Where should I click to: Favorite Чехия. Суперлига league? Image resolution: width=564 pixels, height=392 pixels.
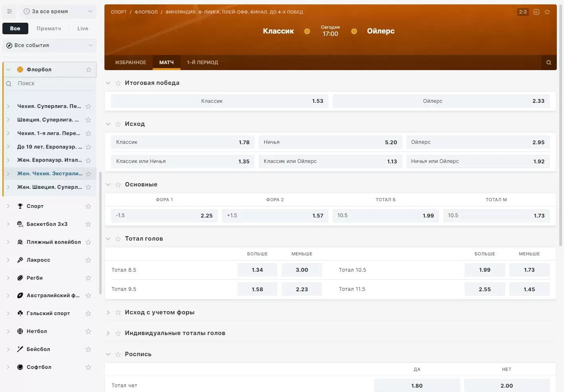(x=88, y=106)
